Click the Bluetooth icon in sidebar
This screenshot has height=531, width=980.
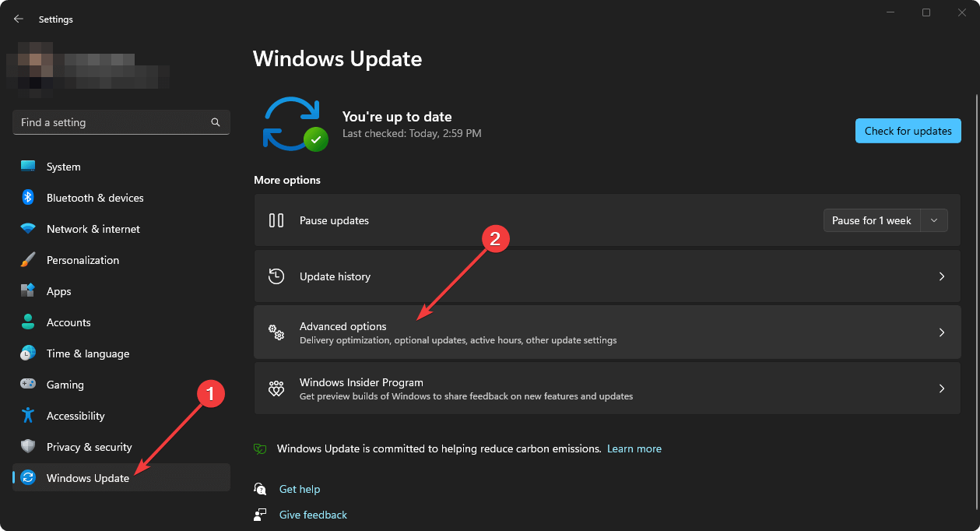28,198
